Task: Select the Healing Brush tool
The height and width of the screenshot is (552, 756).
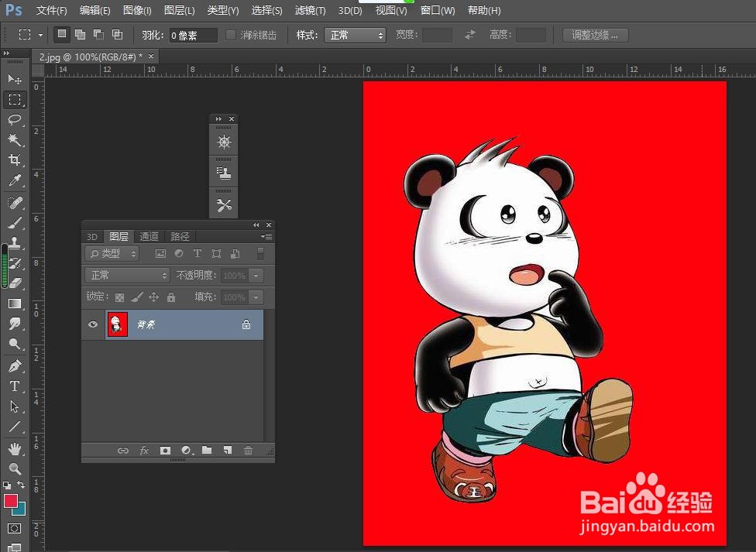Action: coord(15,203)
